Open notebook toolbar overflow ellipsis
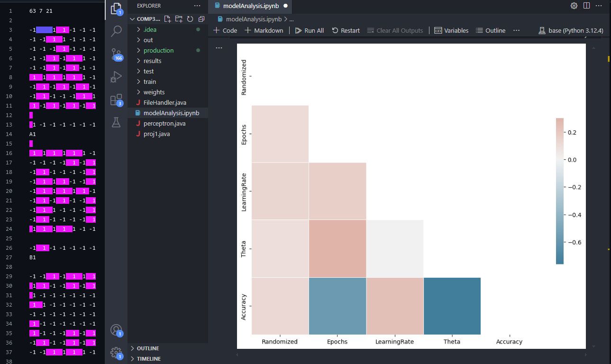611x364 pixels. [x=517, y=30]
